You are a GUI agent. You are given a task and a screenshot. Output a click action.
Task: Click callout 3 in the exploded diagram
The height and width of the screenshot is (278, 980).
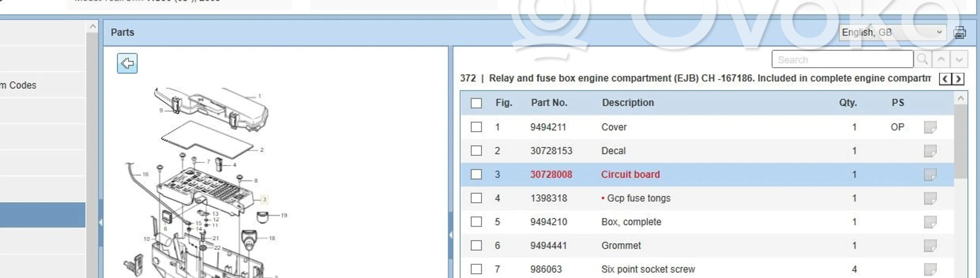pyautogui.click(x=264, y=199)
